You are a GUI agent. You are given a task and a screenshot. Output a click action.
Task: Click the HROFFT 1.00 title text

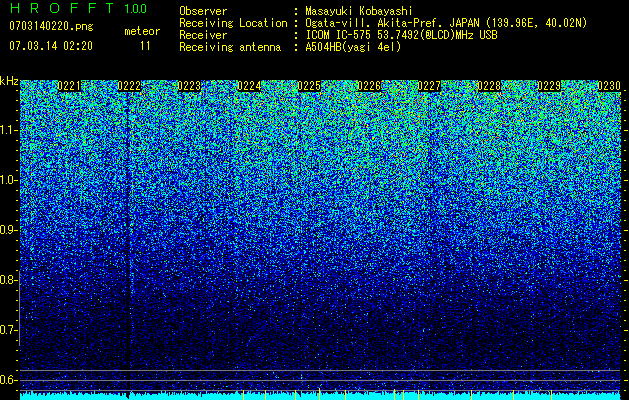78,8
